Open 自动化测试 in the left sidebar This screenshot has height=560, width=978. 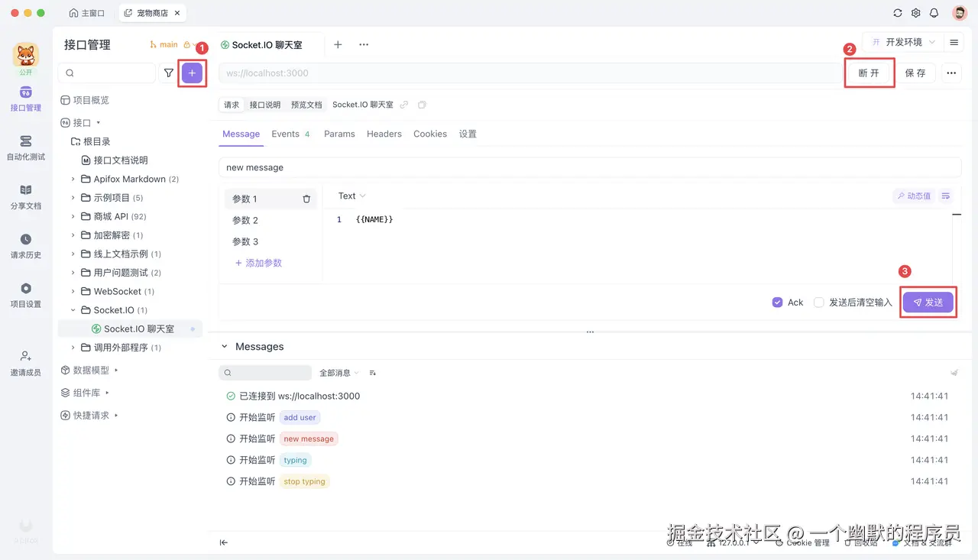26,148
